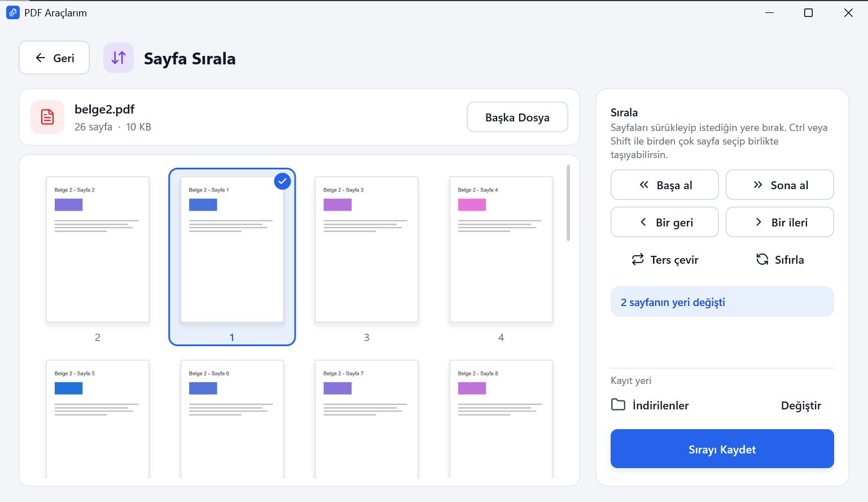Move selected page to end with Sona al
The image size is (868, 502).
[x=780, y=185]
